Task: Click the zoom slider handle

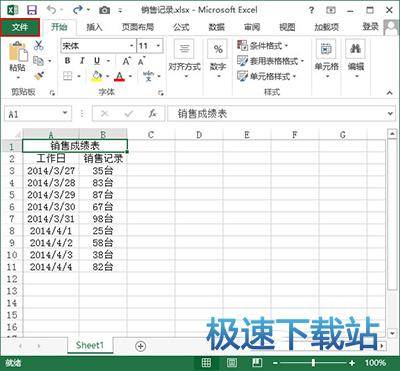Action: (x=313, y=363)
